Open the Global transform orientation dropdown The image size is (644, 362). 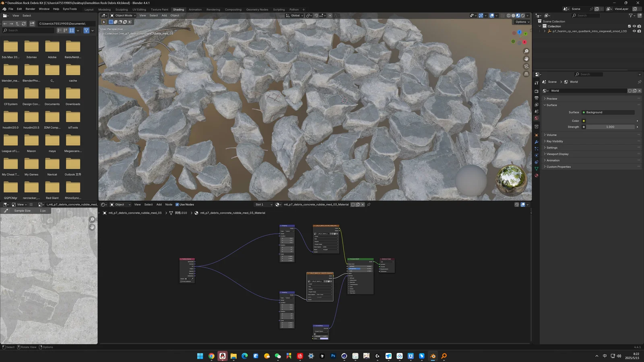[295, 15]
